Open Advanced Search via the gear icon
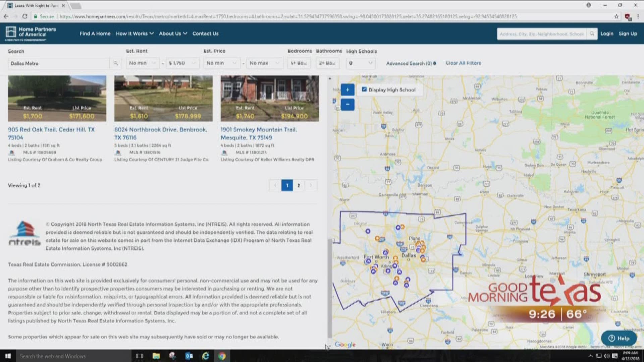This screenshot has height=362, width=644. (435, 63)
